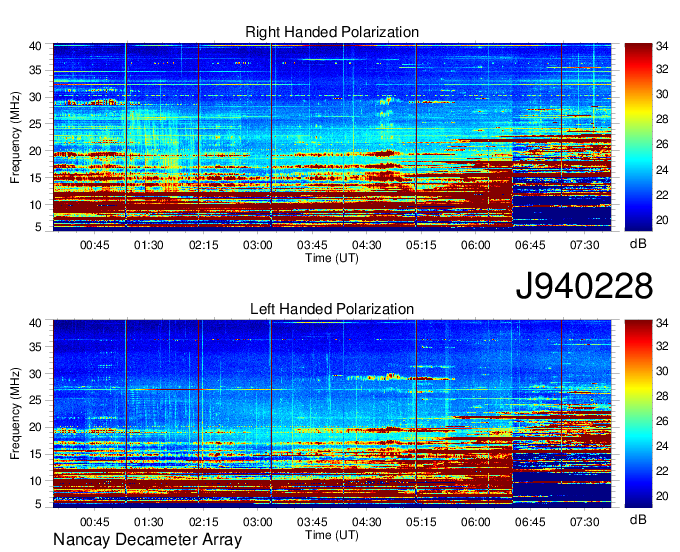Viewport: 680px width, 552px height.
Task: Click the 25 MHz tick on right-handed plot
Action: (35, 124)
